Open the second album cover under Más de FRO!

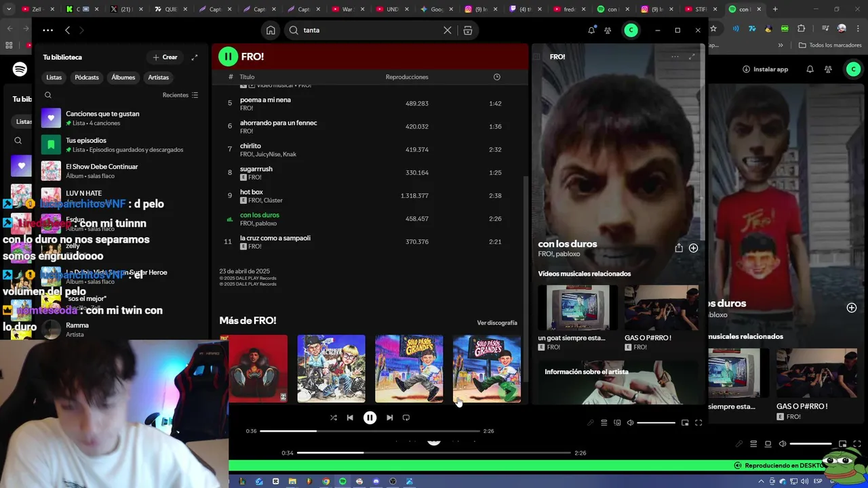click(331, 369)
